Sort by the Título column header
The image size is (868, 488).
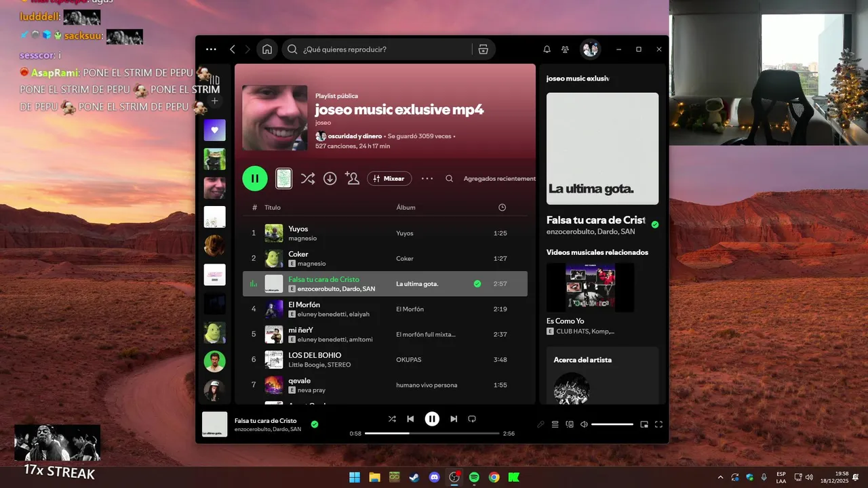(x=273, y=207)
